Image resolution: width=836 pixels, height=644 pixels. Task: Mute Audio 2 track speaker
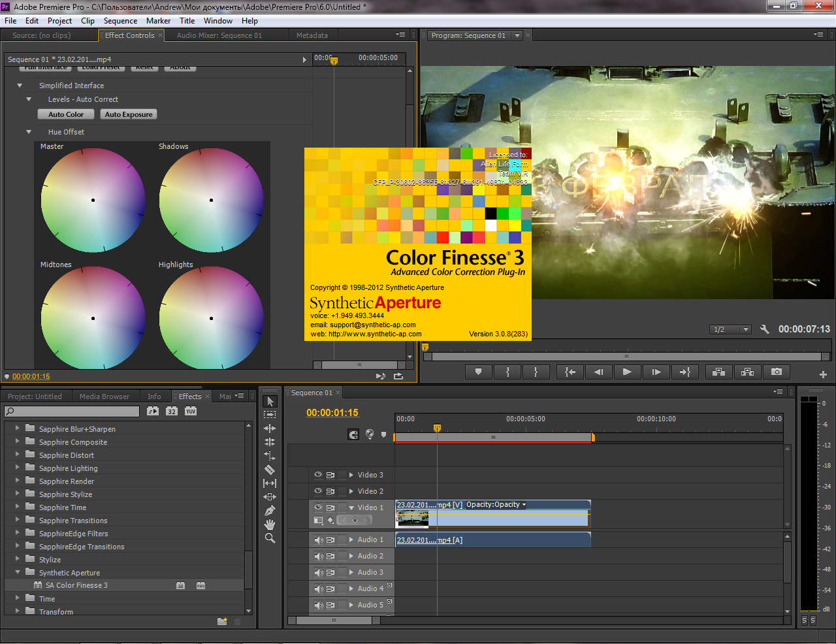319,556
